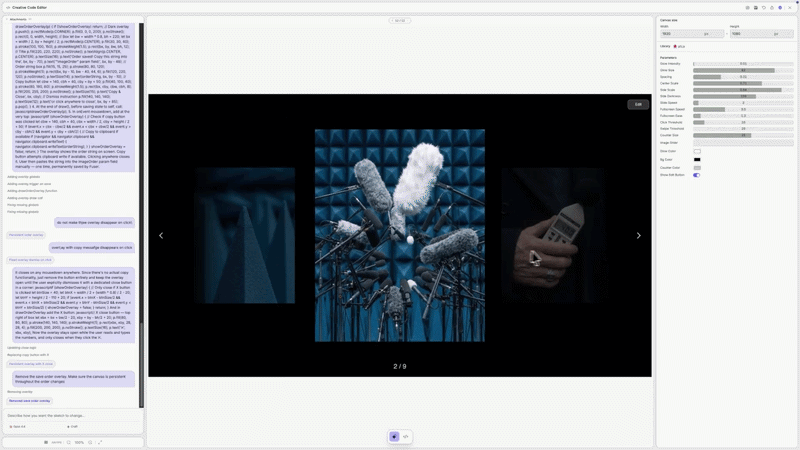
Task: Click the Edit button on the canvas
Action: 638,105
